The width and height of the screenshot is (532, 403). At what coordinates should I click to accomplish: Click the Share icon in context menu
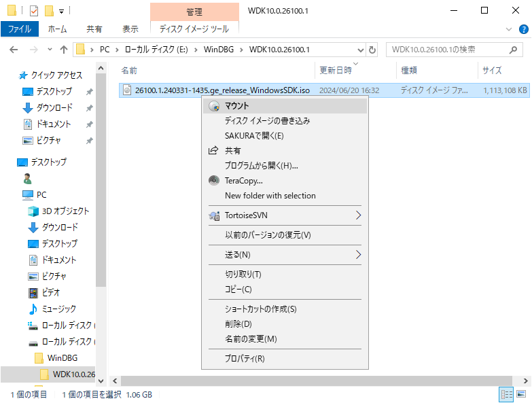coord(213,150)
